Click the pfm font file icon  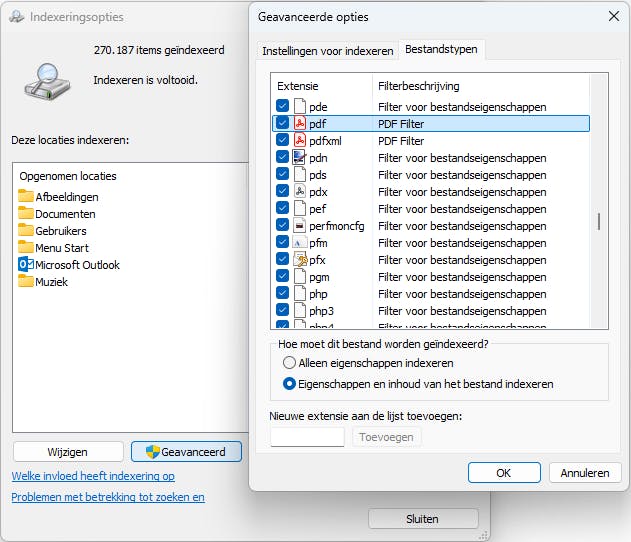(x=299, y=243)
